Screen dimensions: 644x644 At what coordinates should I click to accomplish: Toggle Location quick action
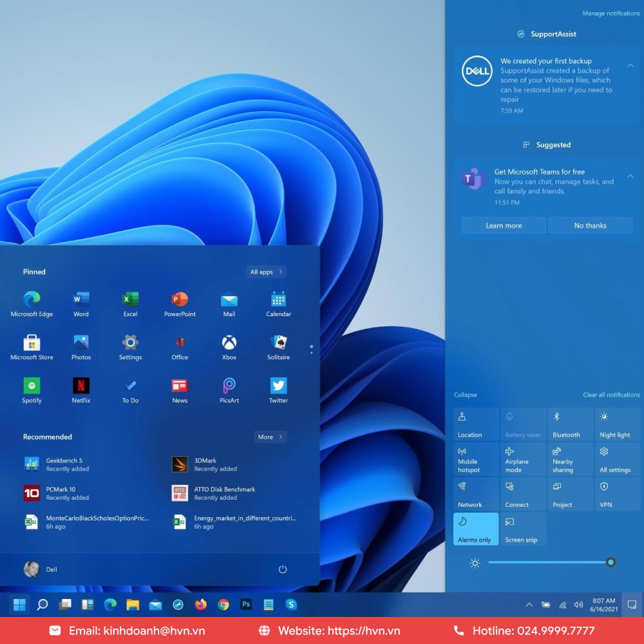476,424
